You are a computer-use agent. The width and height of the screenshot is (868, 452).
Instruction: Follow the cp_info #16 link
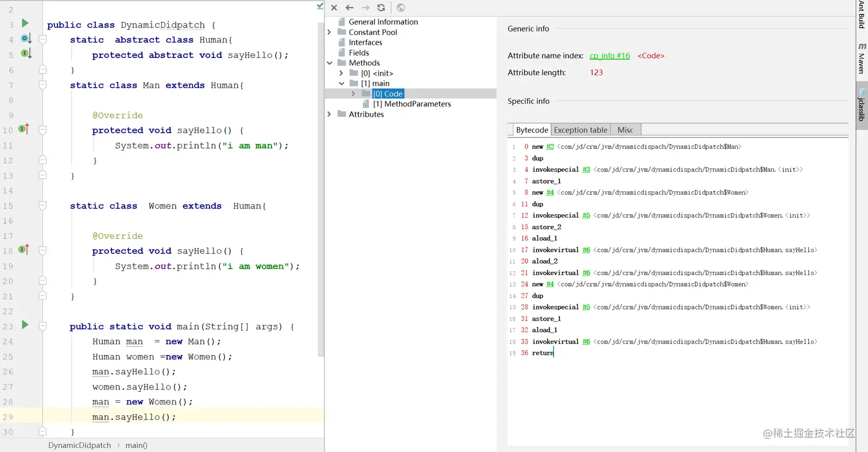[x=610, y=56]
